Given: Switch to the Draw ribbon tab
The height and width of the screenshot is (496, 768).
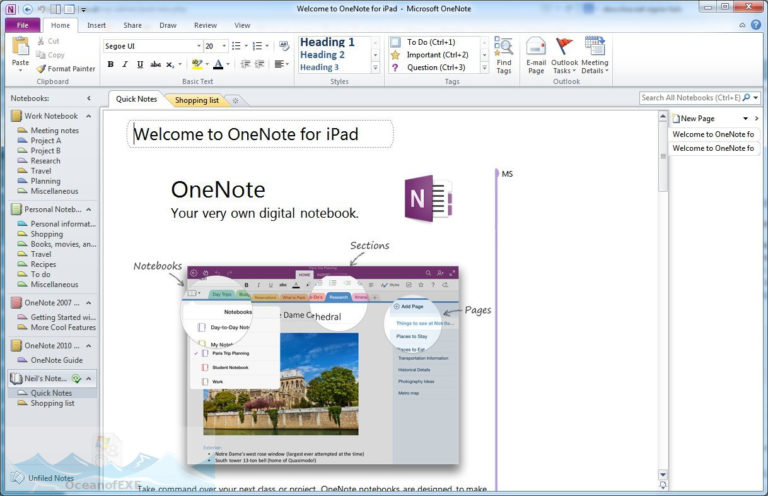Looking at the screenshot, I should (168, 25).
